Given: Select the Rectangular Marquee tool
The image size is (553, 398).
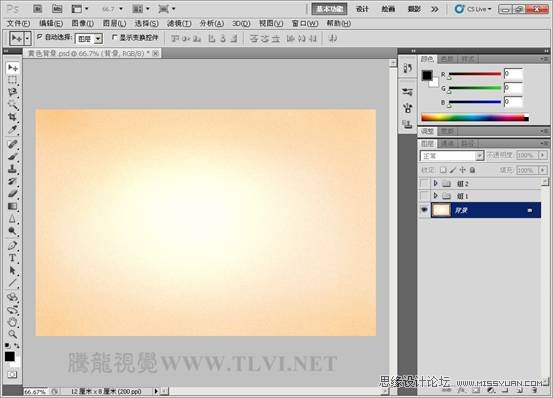Looking at the screenshot, I should click(13, 80).
